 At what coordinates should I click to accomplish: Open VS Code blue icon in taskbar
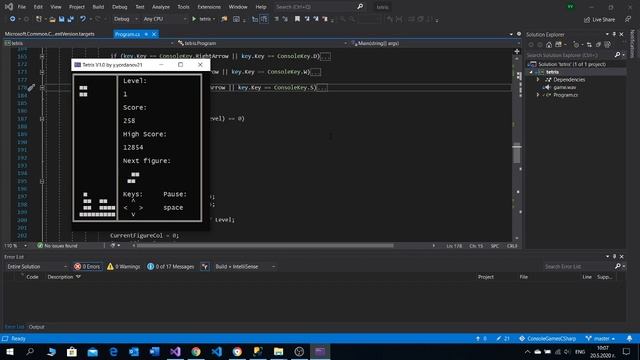coord(217,351)
